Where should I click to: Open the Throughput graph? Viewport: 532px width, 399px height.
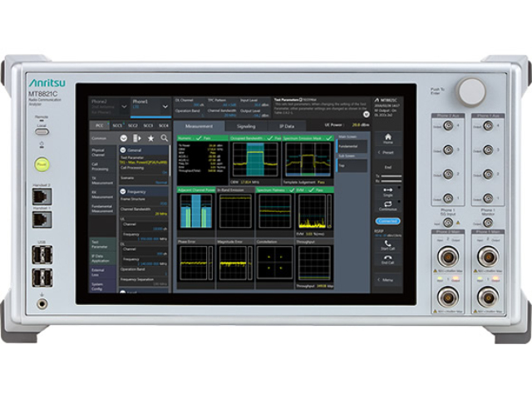[314, 264]
